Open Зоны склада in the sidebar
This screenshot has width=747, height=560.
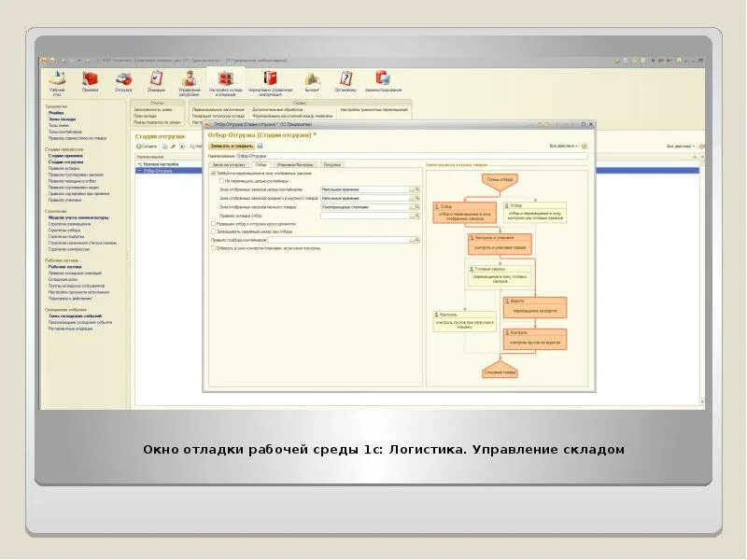(x=62, y=119)
